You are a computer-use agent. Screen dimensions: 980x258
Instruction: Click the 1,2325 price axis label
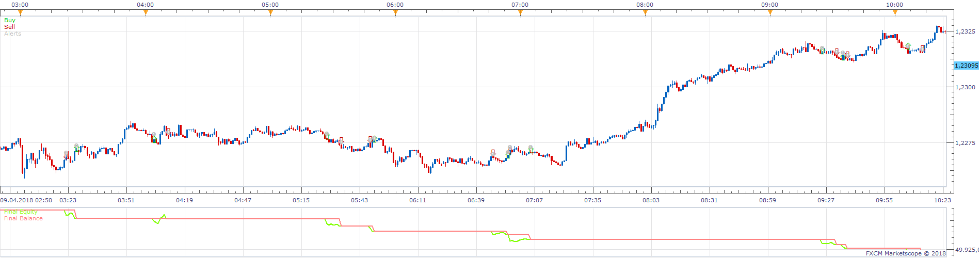966,31
